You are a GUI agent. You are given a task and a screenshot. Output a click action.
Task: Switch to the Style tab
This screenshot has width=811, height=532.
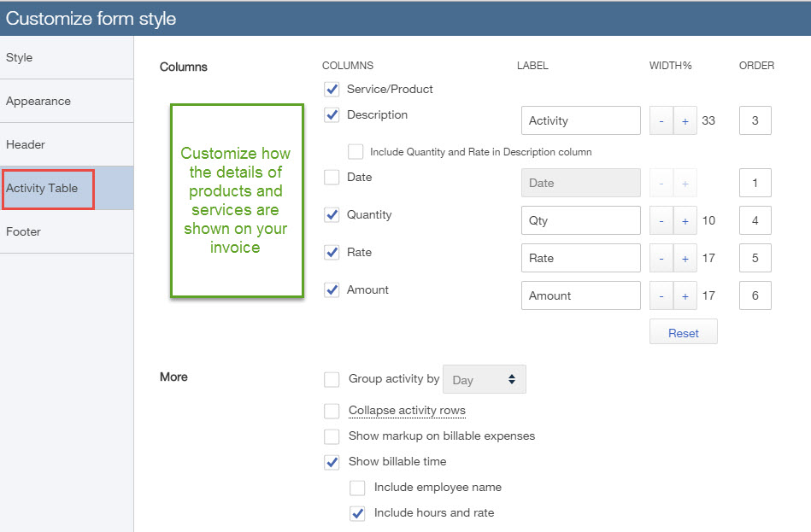coord(19,57)
